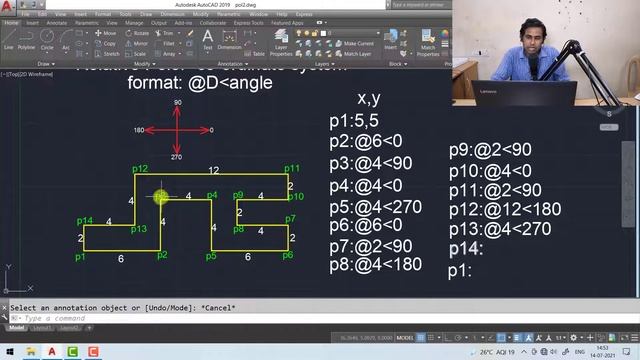The width and height of the screenshot is (640, 360).
Task: Click the keyword search box in title bar
Action: [x=421, y=5]
